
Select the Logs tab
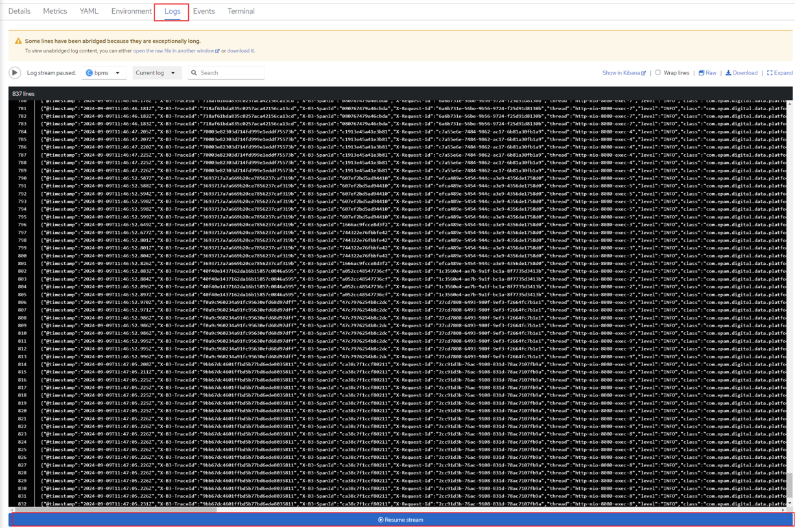tap(172, 12)
